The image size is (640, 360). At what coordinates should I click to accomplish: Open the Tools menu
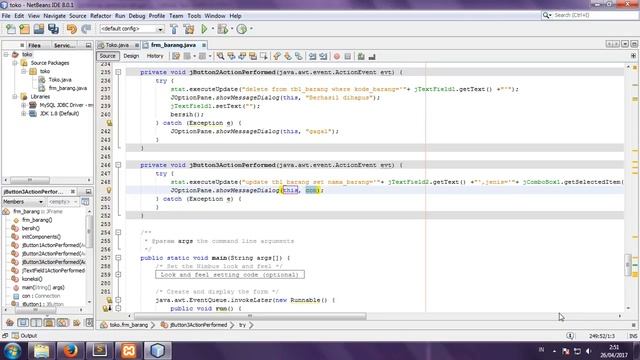pos(194,16)
